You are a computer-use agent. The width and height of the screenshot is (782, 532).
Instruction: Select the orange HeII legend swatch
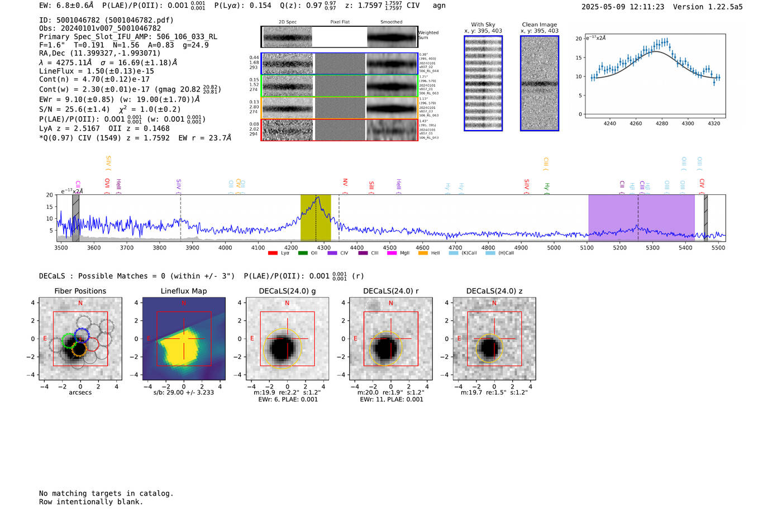click(x=423, y=253)
